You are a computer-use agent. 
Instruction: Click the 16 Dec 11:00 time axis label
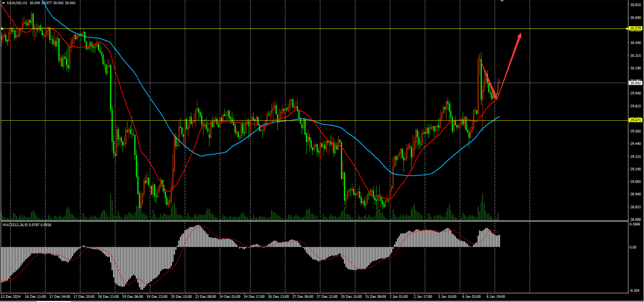point(35,297)
